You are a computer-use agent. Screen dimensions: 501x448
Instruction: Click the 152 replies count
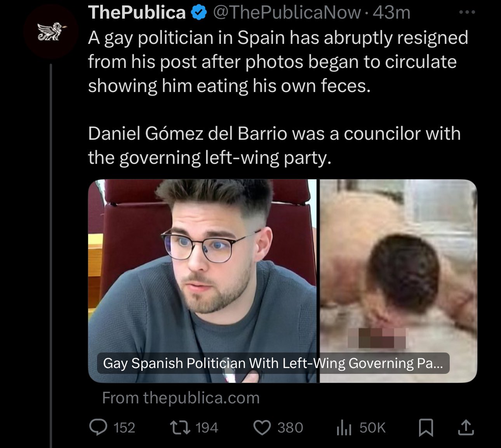pos(124,428)
